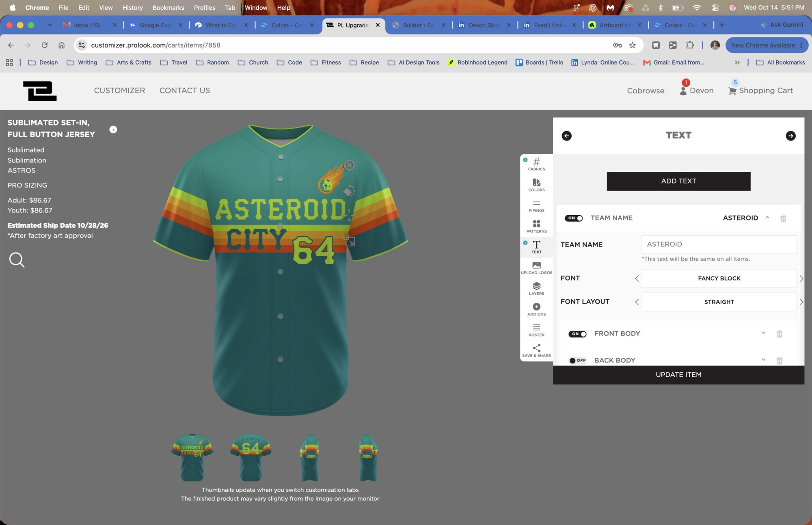Open the Add Ons tool
This screenshot has width=812, height=525.
[x=536, y=309]
